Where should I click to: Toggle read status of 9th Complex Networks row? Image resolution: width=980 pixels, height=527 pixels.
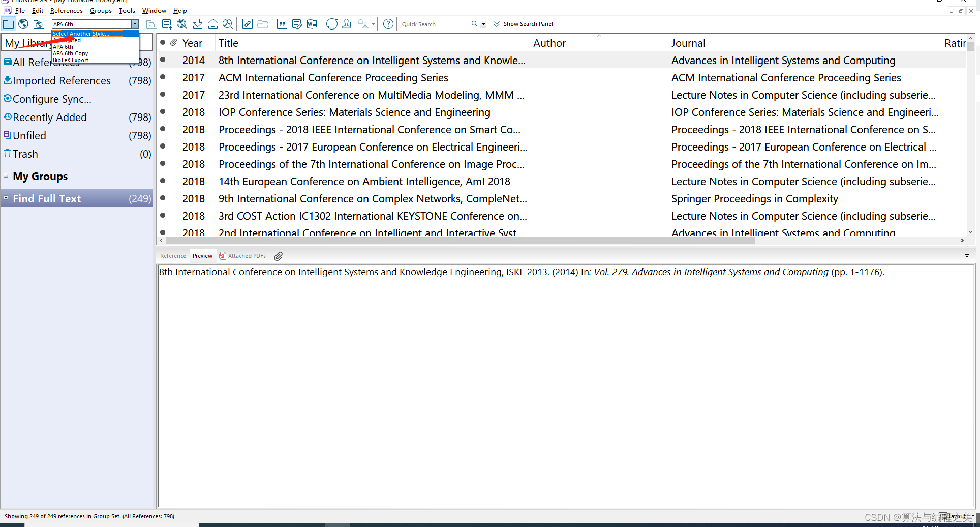[163, 198]
